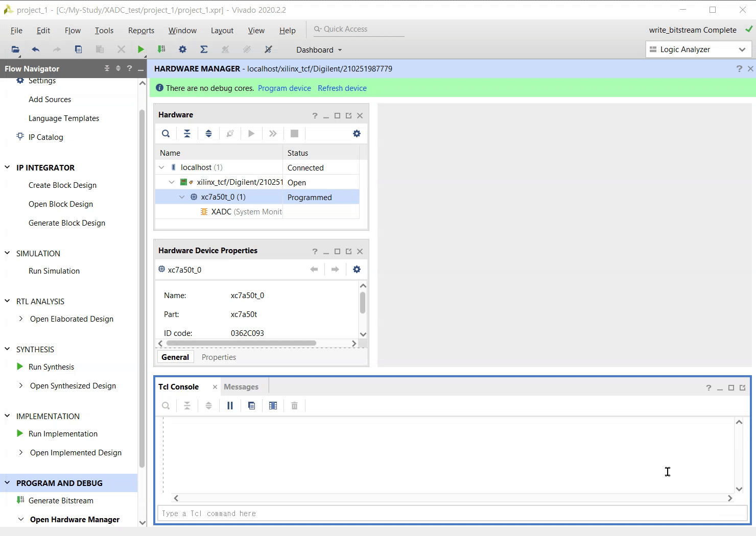Collapse SIMULATION section
756x536 pixels.
pyautogui.click(x=7, y=253)
